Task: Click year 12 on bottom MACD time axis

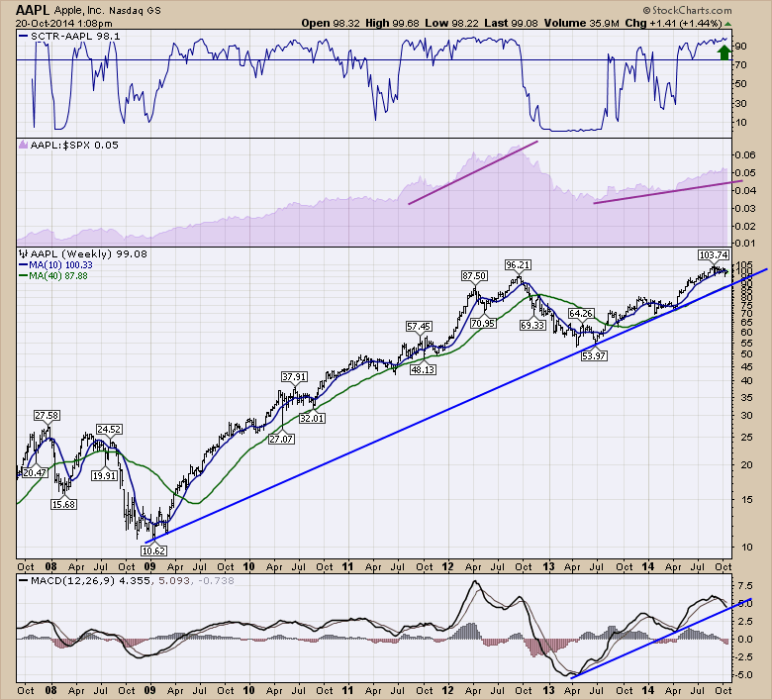Action: [x=447, y=690]
